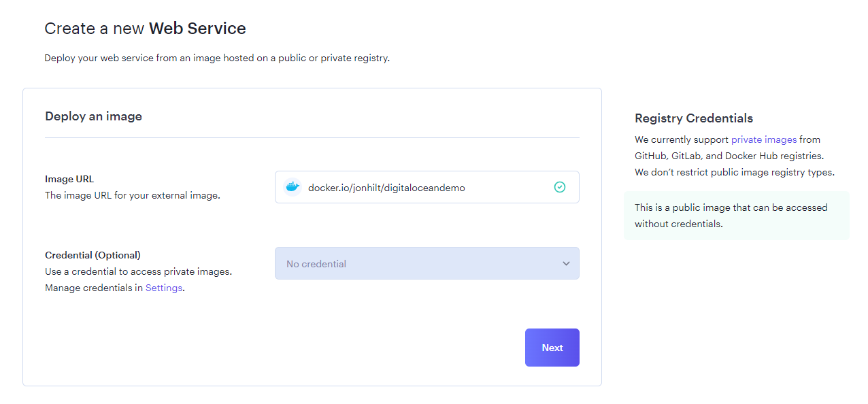The width and height of the screenshot is (868, 404).
Task: Click the Image URL text field
Action: point(427,187)
